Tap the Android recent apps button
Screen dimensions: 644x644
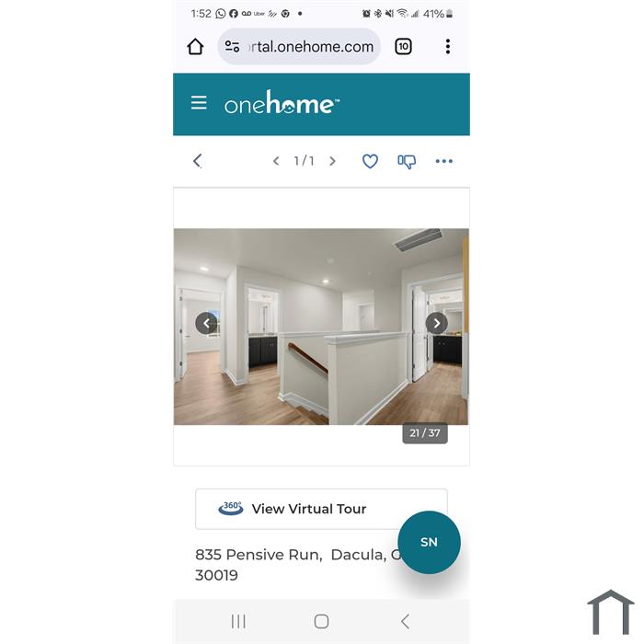(x=238, y=621)
